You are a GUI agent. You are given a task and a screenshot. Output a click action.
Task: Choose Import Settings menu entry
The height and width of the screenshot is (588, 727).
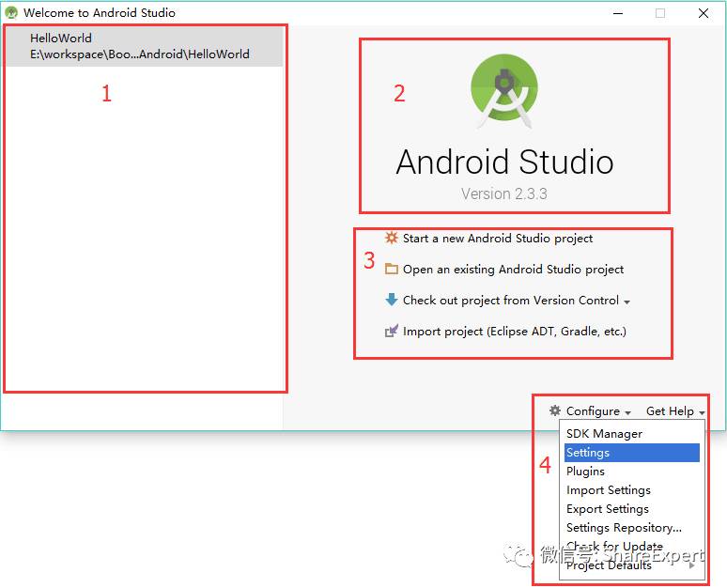coord(631,490)
